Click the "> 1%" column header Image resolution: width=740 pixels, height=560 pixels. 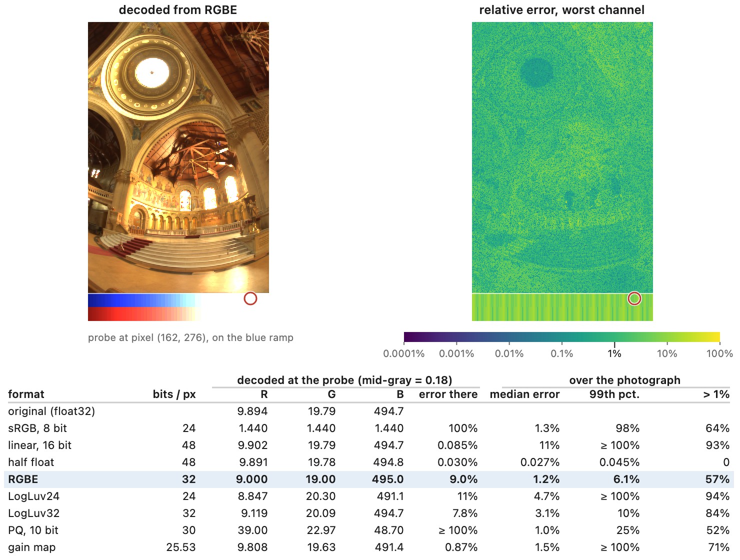[716, 394]
